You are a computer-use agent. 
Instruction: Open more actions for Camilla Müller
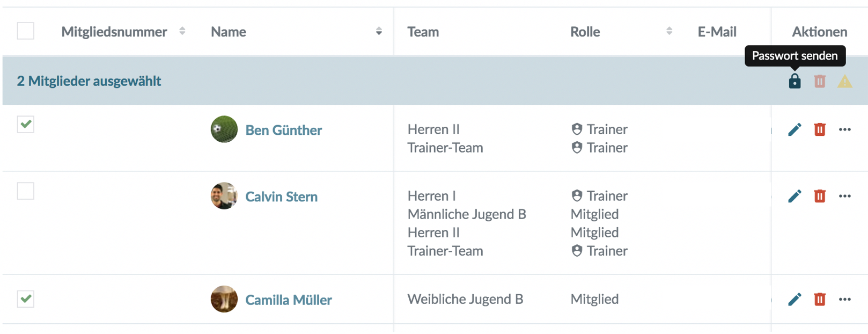[x=845, y=299]
